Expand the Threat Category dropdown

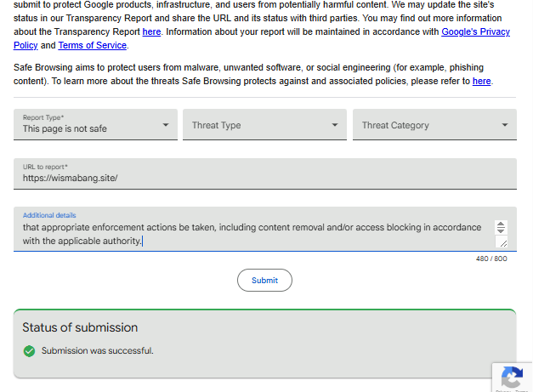click(434, 124)
